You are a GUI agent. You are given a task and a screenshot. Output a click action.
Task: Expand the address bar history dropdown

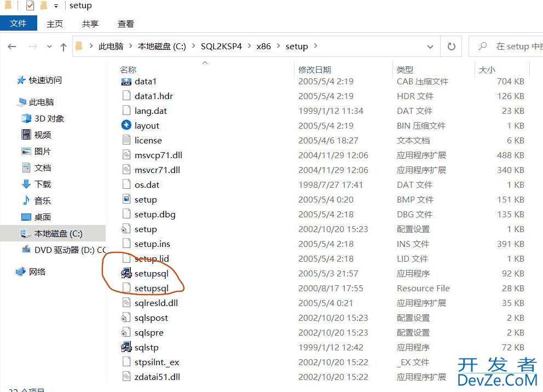coord(430,47)
